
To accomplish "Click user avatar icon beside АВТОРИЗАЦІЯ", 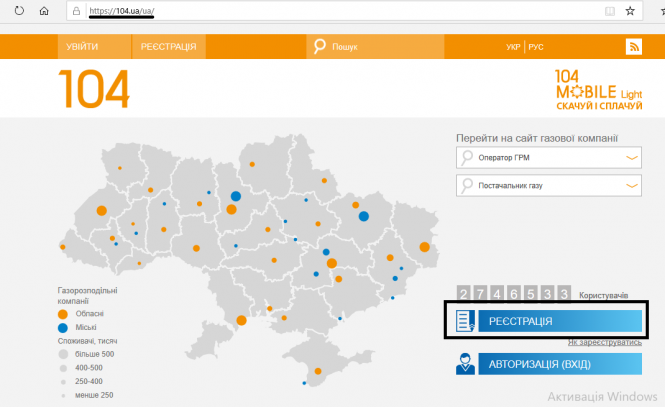I will click(465, 364).
